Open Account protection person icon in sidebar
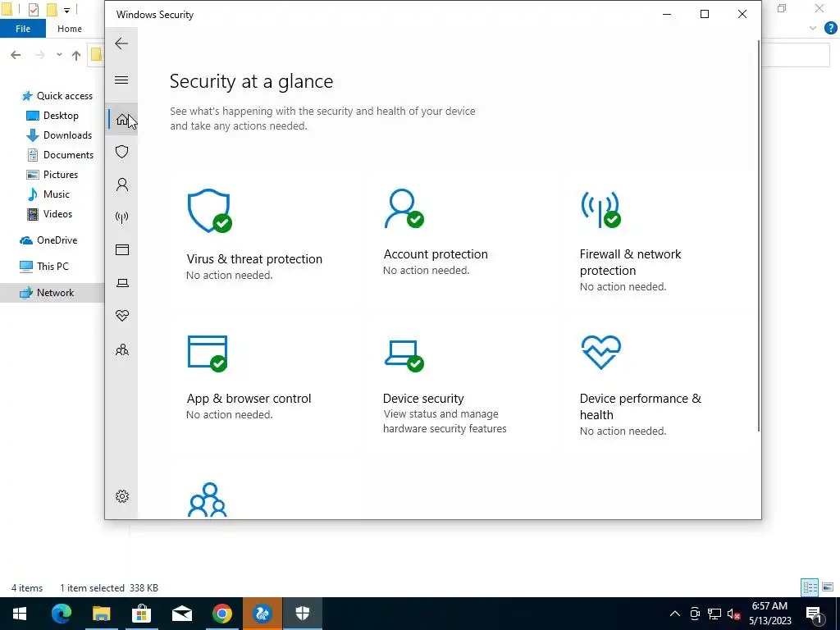This screenshot has height=630, width=840. coord(122,185)
